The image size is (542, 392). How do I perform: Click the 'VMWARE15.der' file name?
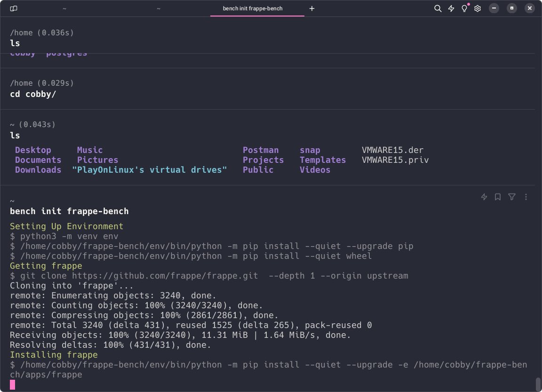(x=392, y=150)
